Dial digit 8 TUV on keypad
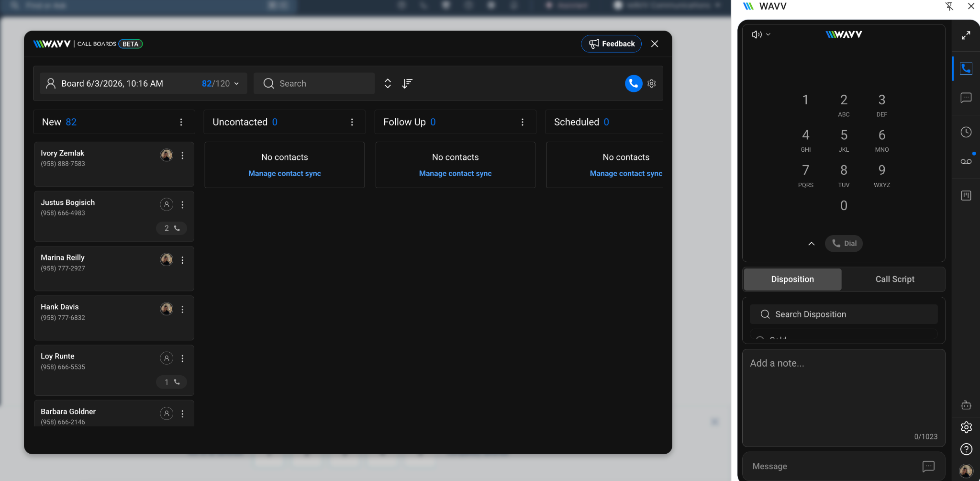The image size is (980, 481). pyautogui.click(x=844, y=176)
